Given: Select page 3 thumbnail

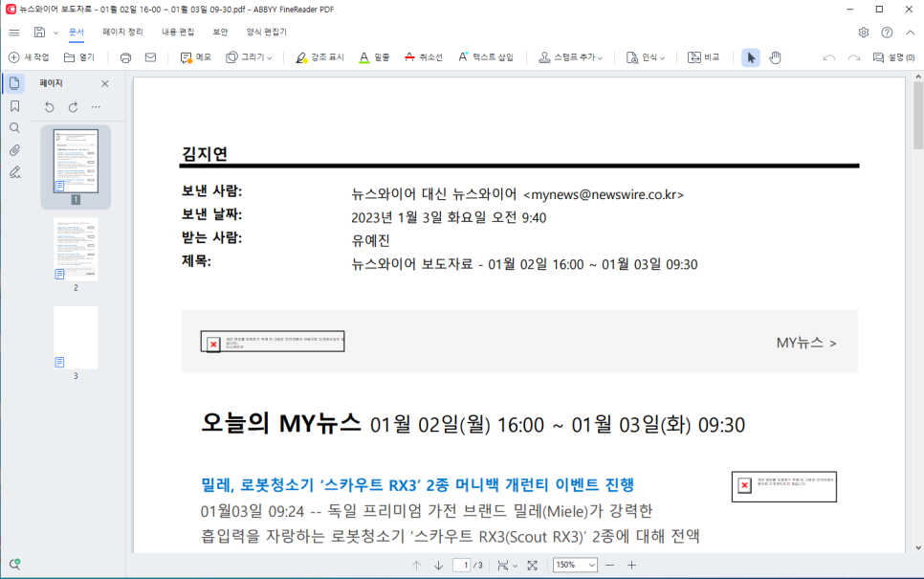Looking at the screenshot, I should pos(76,337).
